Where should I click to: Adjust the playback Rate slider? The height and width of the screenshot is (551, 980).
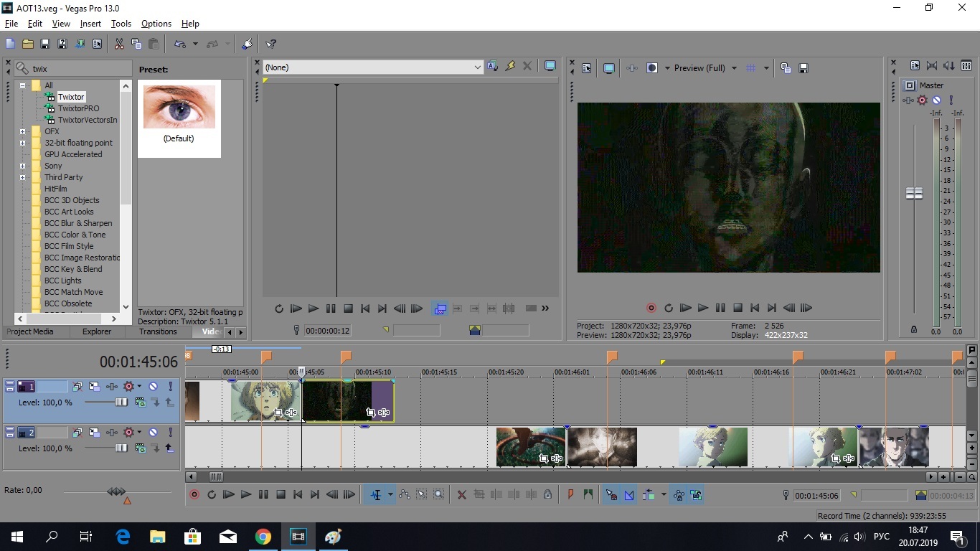click(116, 491)
